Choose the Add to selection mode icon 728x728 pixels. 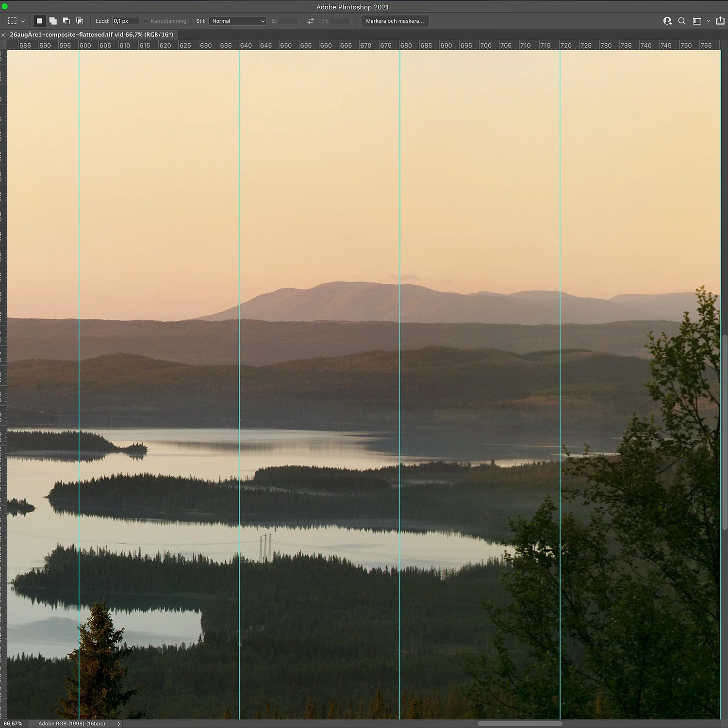[53, 21]
